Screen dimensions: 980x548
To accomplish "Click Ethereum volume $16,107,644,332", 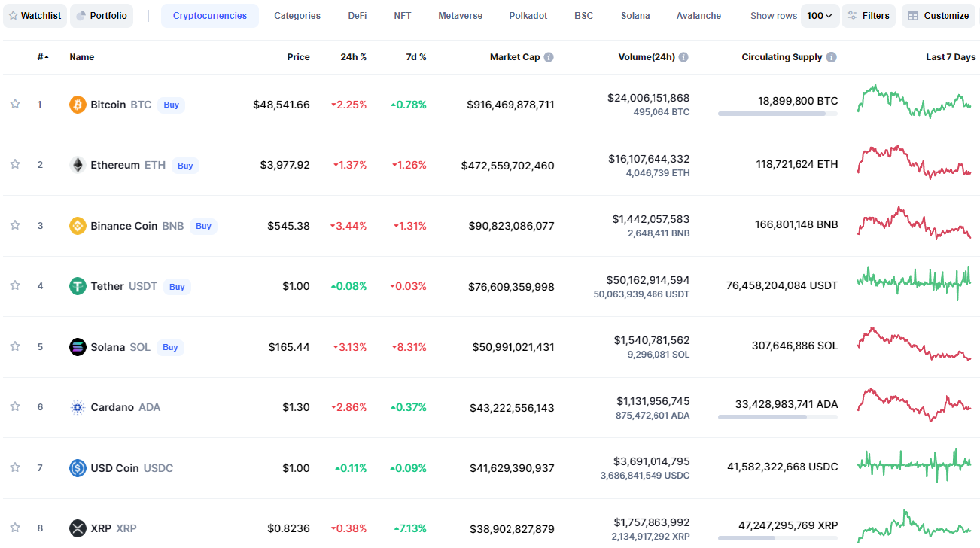I will (649, 159).
